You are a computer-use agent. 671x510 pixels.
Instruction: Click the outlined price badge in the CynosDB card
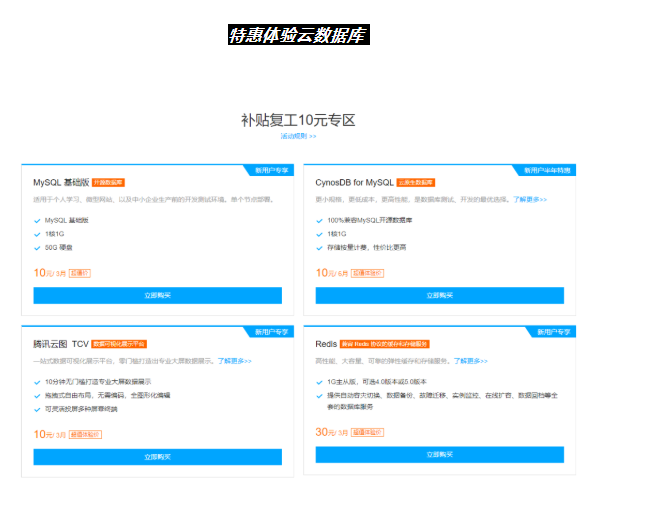(x=367, y=273)
